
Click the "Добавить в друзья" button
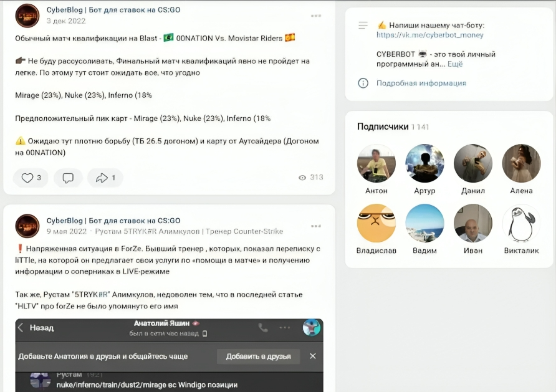pyautogui.click(x=257, y=356)
